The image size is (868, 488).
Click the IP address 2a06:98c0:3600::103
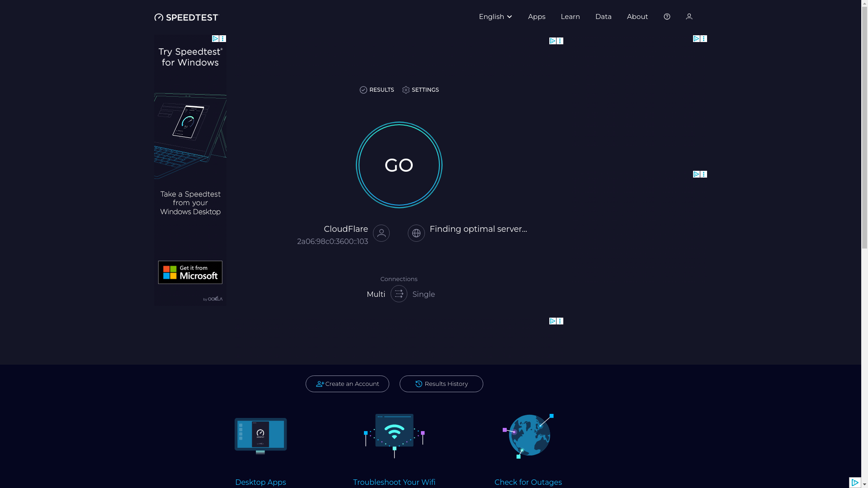(x=332, y=242)
